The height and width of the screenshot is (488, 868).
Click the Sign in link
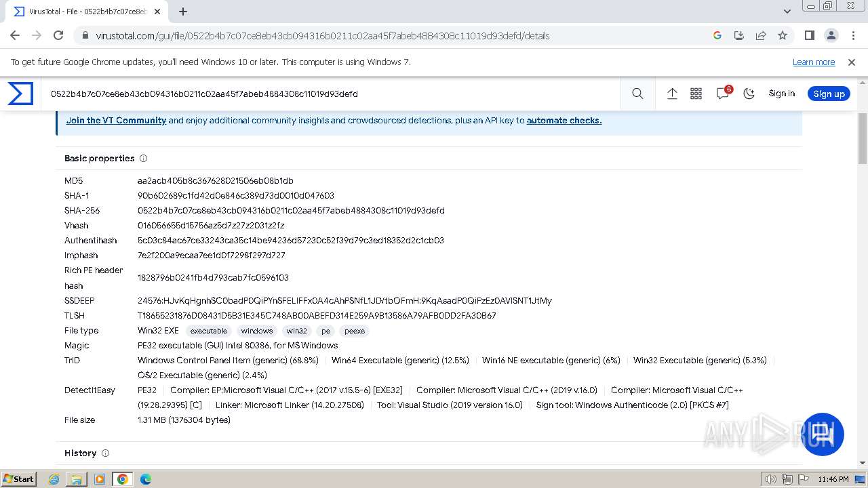(781, 94)
